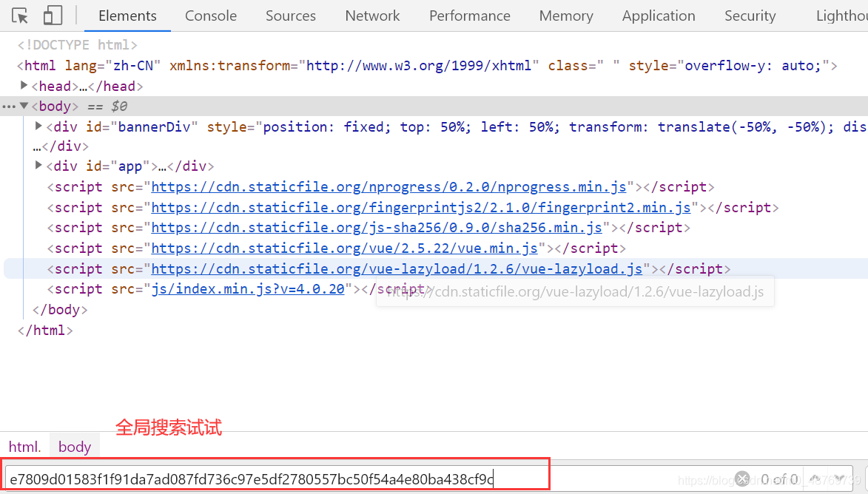Open the vue.min.js script link

[x=344, y=248]
